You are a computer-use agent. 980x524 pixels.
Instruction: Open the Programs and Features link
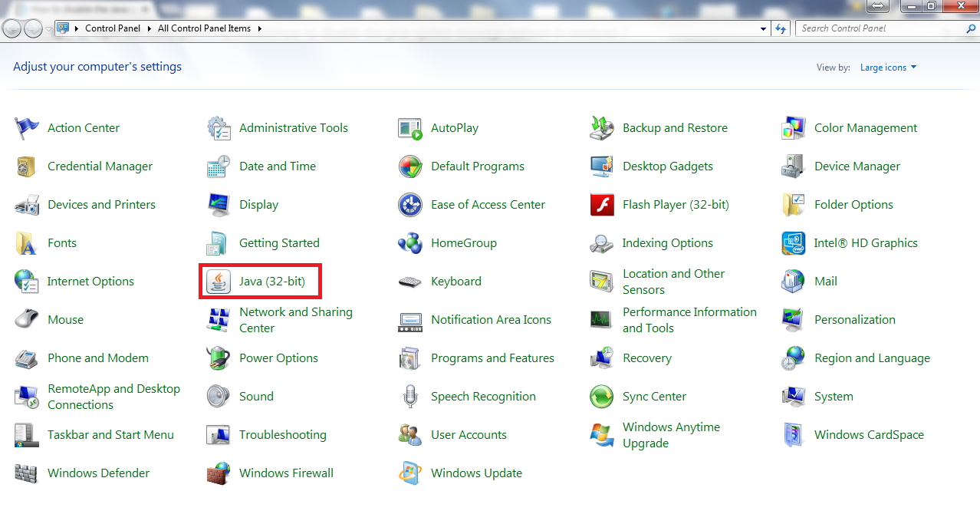(x=492, y=358)
